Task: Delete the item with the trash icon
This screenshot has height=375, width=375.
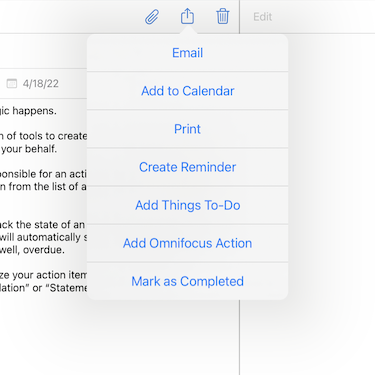Action: 223,16
